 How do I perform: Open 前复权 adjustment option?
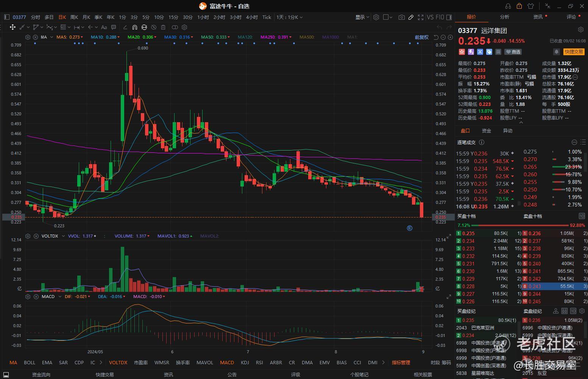(x=421, y=37)
